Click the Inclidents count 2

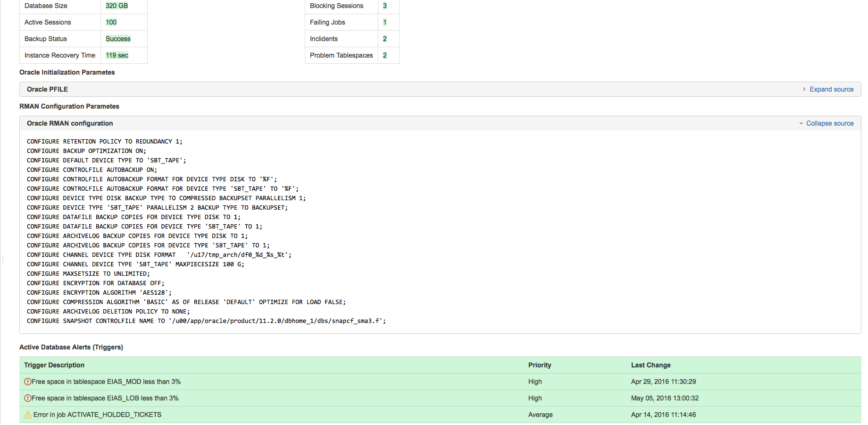coord(385,39)
